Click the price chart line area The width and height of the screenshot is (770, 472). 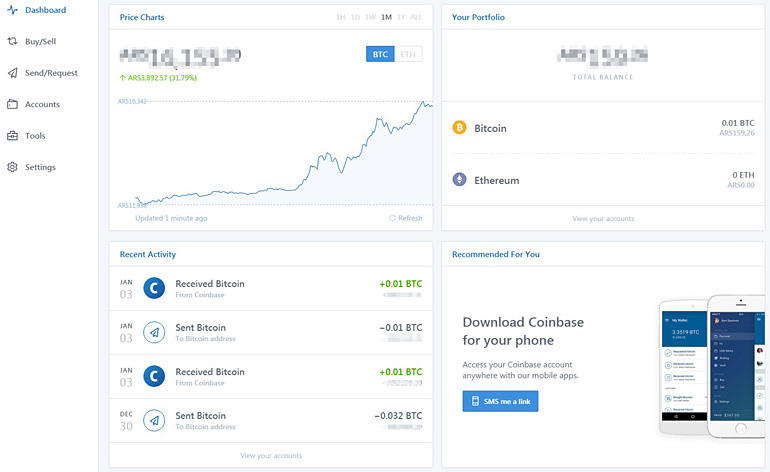click(284, 152)
